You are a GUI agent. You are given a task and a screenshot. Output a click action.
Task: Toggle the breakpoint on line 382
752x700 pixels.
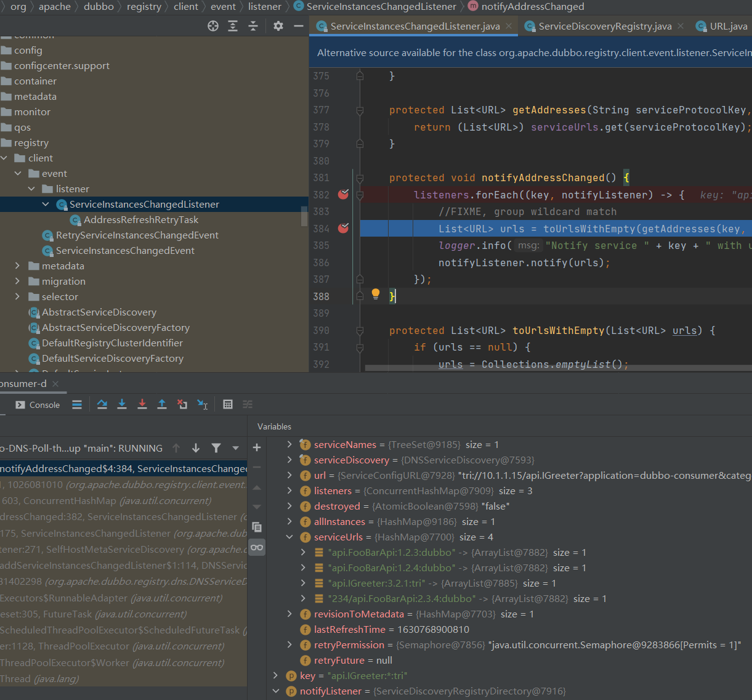(x=344, y=195)
